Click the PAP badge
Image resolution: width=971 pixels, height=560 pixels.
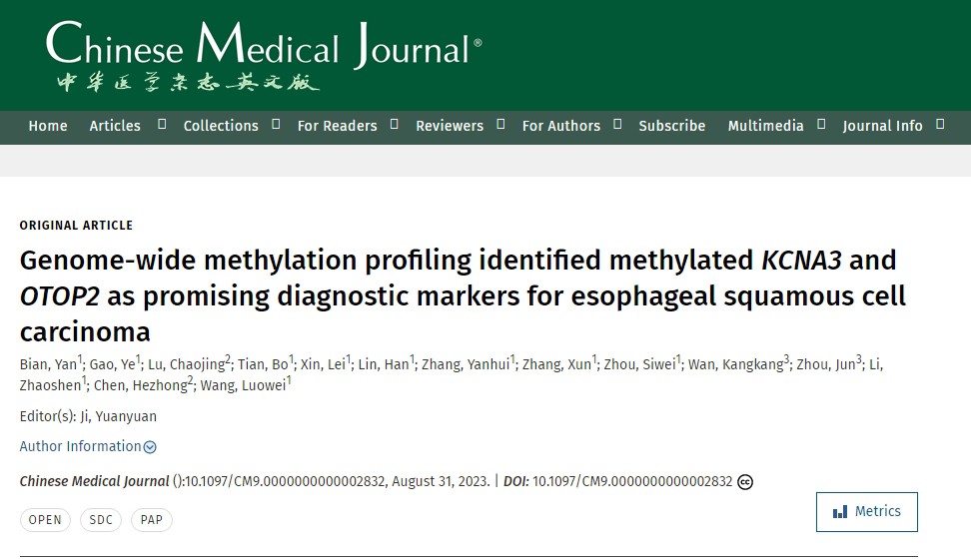(x=152, y=520)
